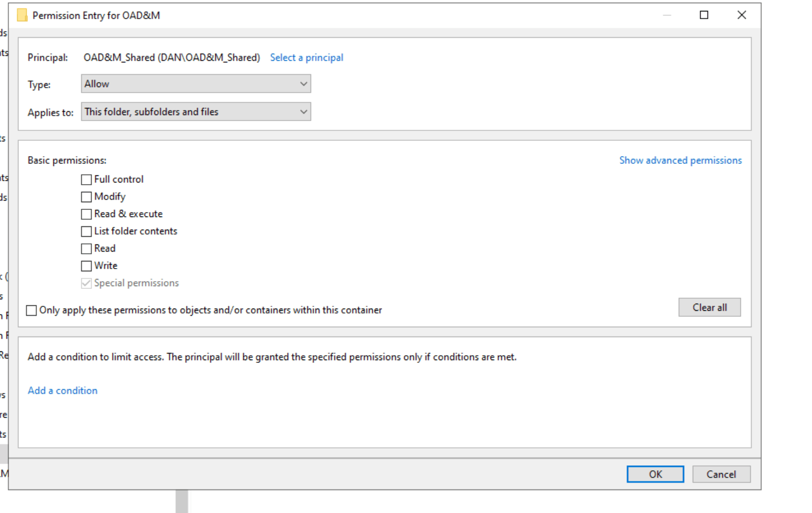Enable the Modify permission checkbox
The height and width of the screenshot is (513, 812).
click(x=86, y=197)
